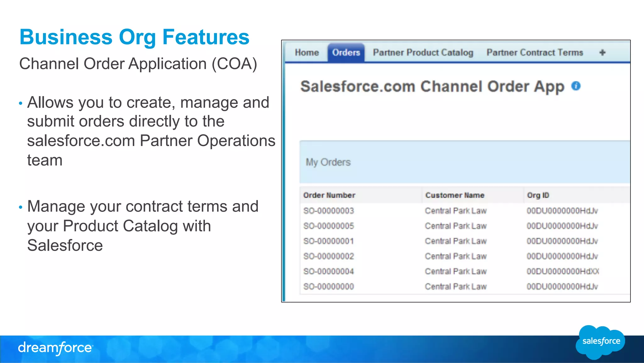Click Org ID 00DU0000000HdXX
The height and width of the screenshot is (363, 644).
[563, 271]
